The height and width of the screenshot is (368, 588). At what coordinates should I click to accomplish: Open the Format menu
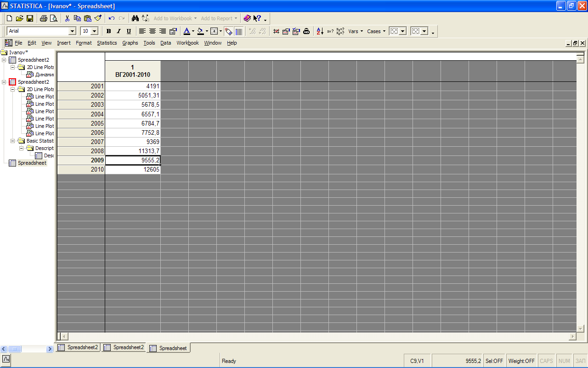[x=84, y=43]
